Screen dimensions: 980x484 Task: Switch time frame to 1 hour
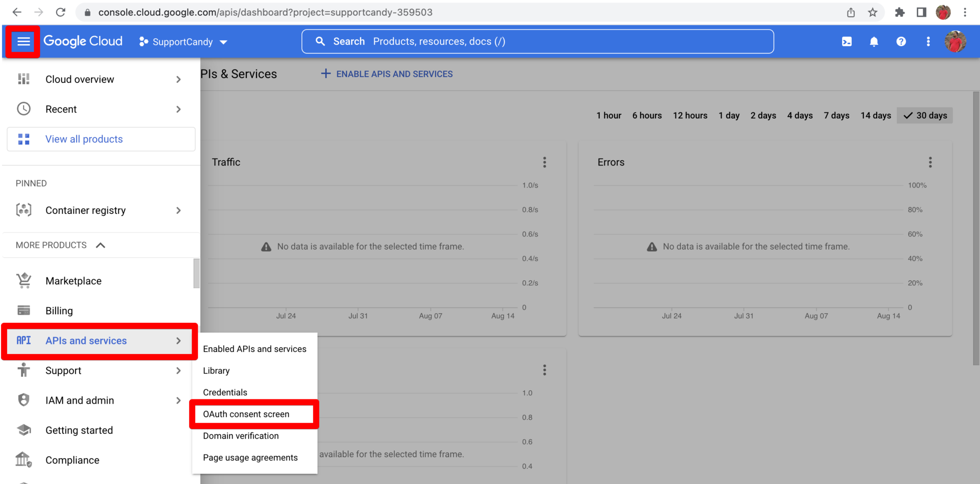[x=608, y=115]
